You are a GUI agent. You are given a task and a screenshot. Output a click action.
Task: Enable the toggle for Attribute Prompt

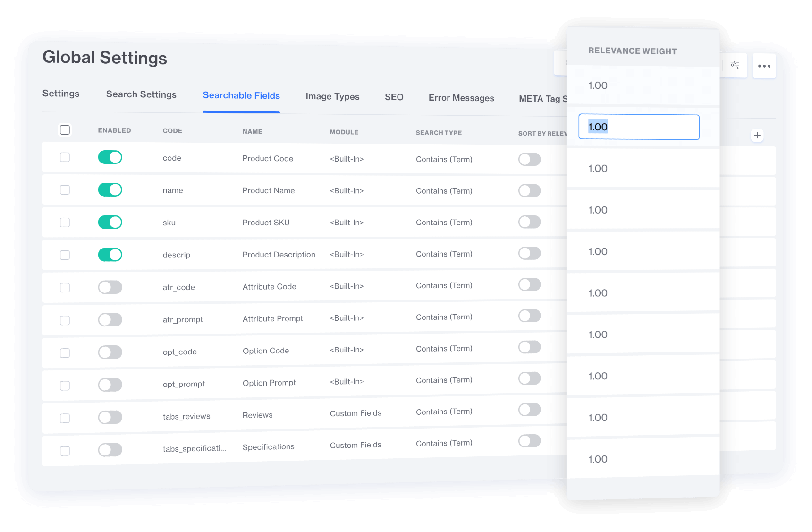[110, 320]
